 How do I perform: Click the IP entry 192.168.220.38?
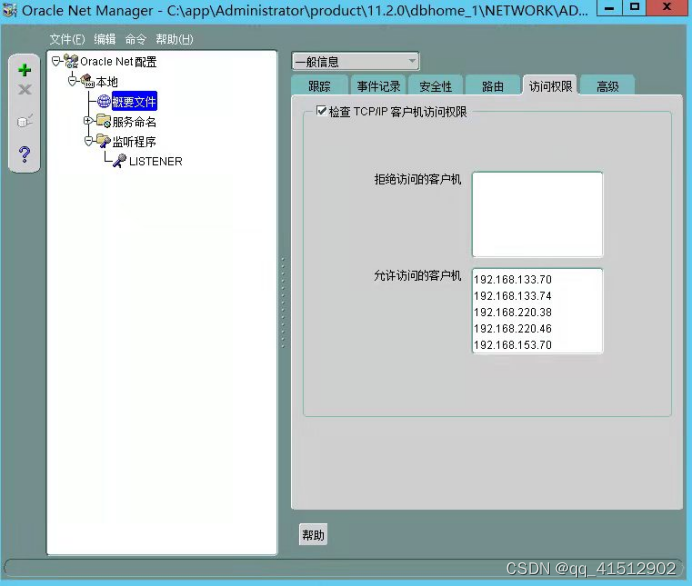[512, 312]
